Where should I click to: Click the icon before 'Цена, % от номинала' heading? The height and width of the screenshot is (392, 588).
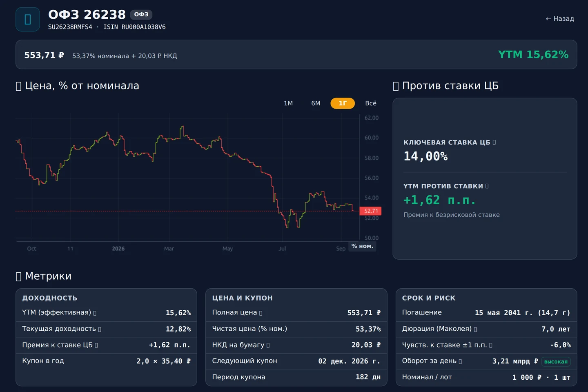pos(18,86)
